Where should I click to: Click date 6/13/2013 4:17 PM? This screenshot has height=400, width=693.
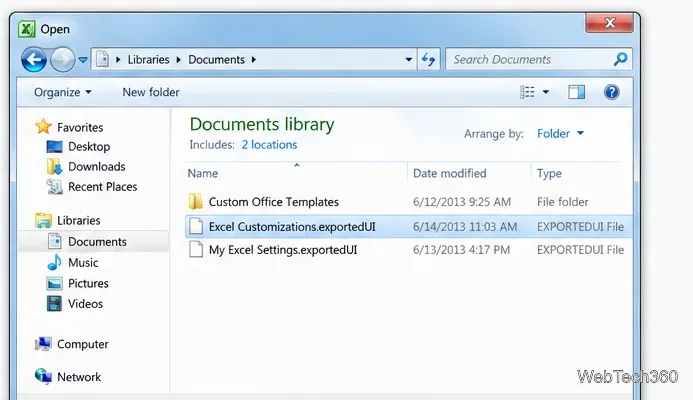pyautogui.click(x=461, y=250)
